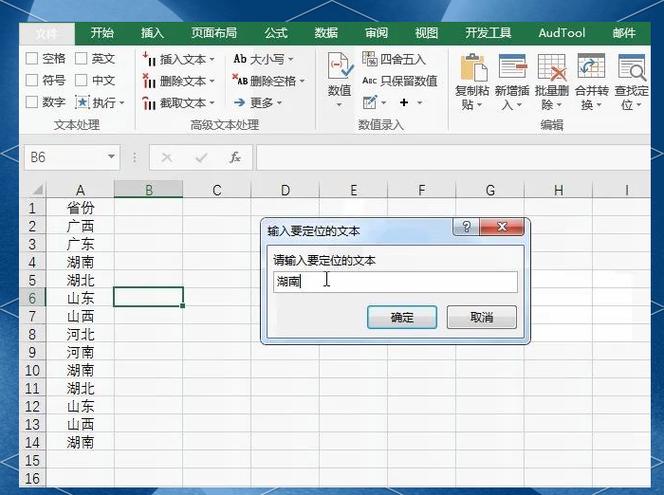The image size is (664, 495).
Task: Switch to the AudTool tab
Action: pos(562,33)
